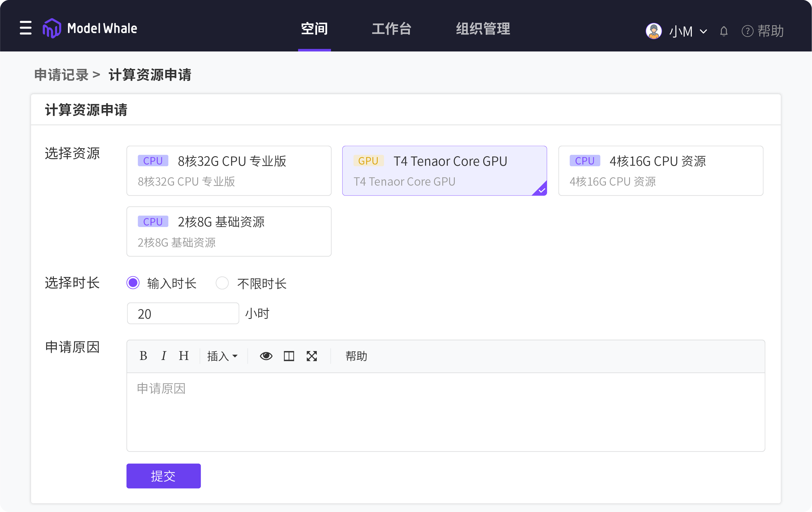Viewport: 812px width, 512px height.
Task: Click the selected checkmark on GPU card
Action: [540, 190]
